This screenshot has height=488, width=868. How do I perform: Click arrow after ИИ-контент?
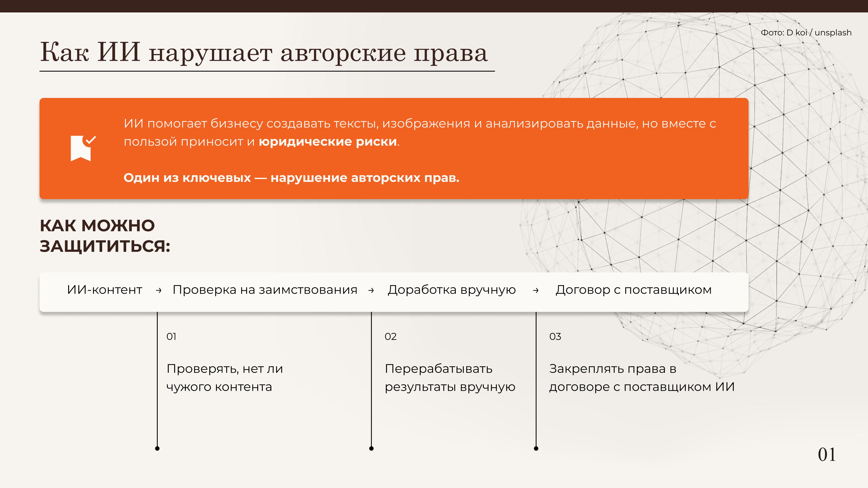(159, 290)
